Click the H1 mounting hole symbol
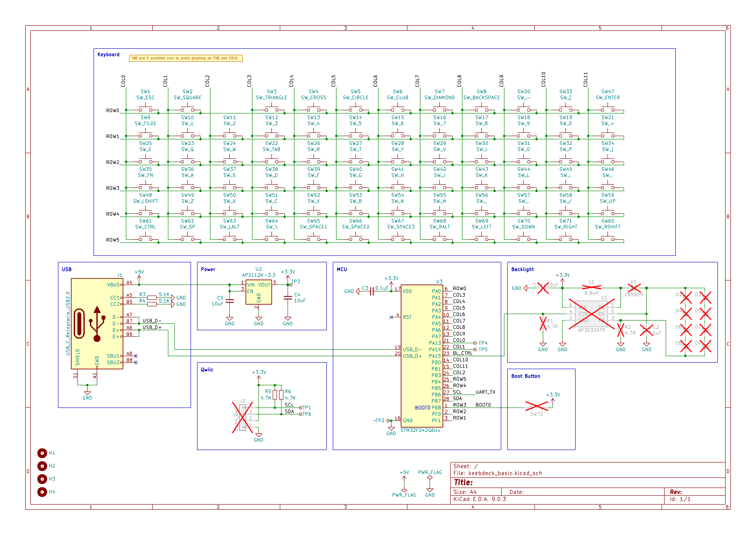The width and height of the screenshot is (756, 535). pos(42,453)
